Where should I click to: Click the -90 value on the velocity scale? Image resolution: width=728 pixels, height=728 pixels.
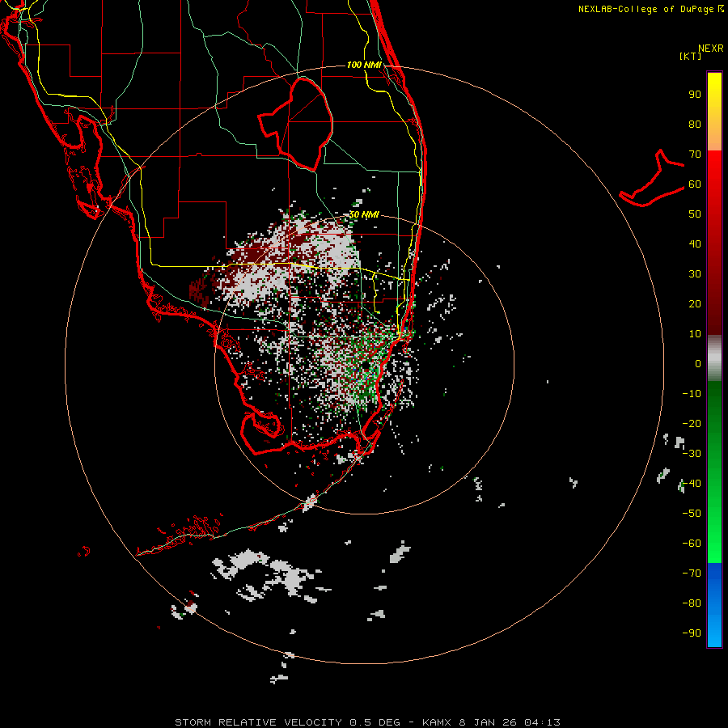692,633
